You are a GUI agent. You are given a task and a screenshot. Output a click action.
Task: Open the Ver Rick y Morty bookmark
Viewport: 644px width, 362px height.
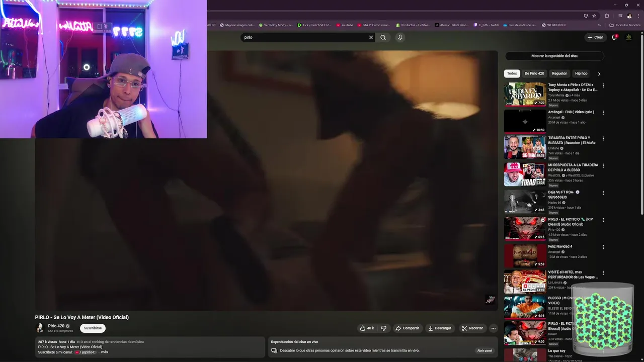pyautogui.click(x=276, y=25)
